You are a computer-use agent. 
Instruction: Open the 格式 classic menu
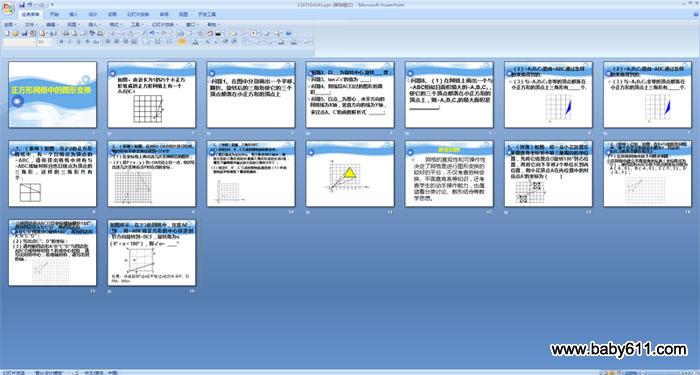click(115, 25)
